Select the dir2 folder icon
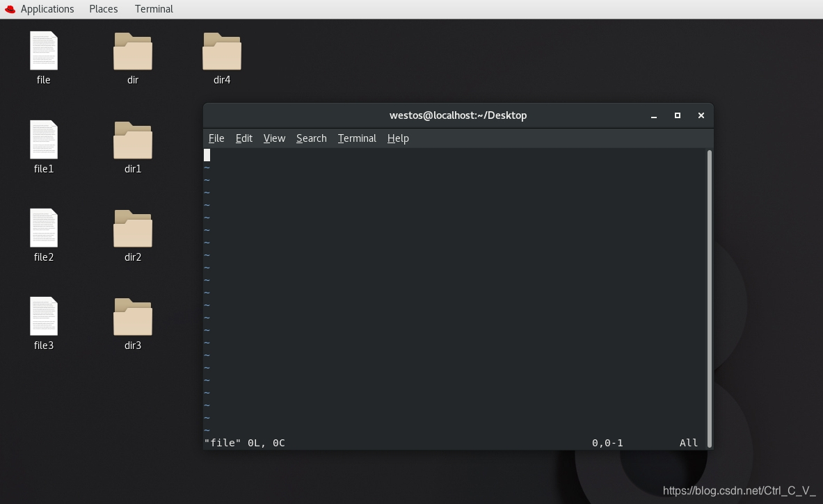 point(133,228)
